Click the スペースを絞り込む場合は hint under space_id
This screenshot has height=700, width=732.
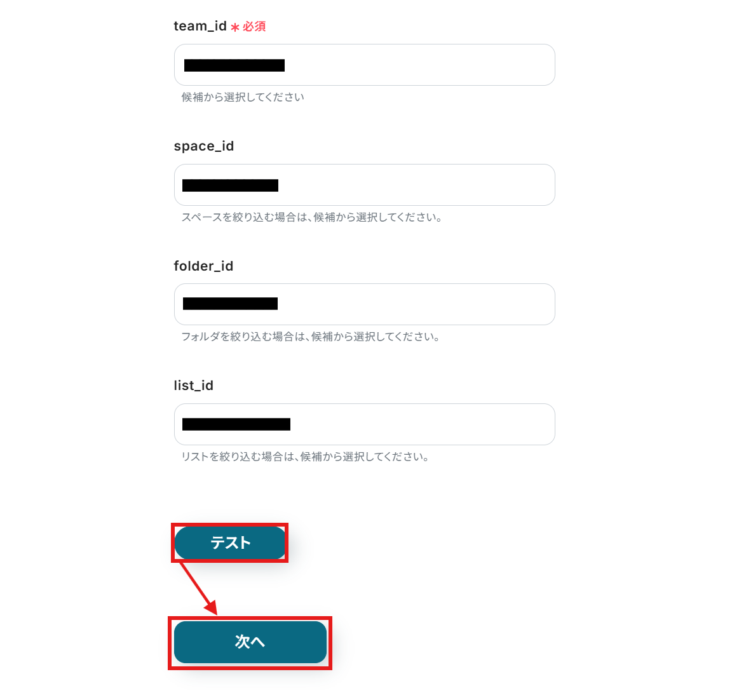pyautogui.click(x=311, y=217)
